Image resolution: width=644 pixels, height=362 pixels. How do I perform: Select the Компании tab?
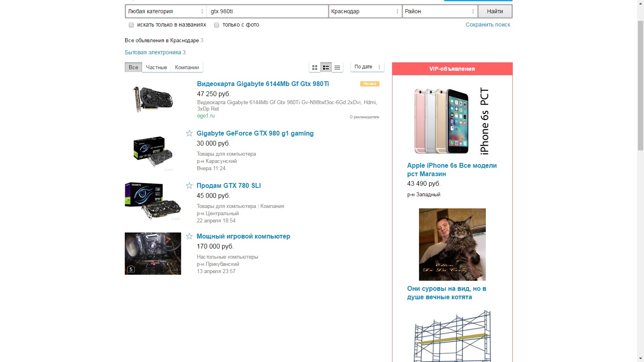click(187, 67)
